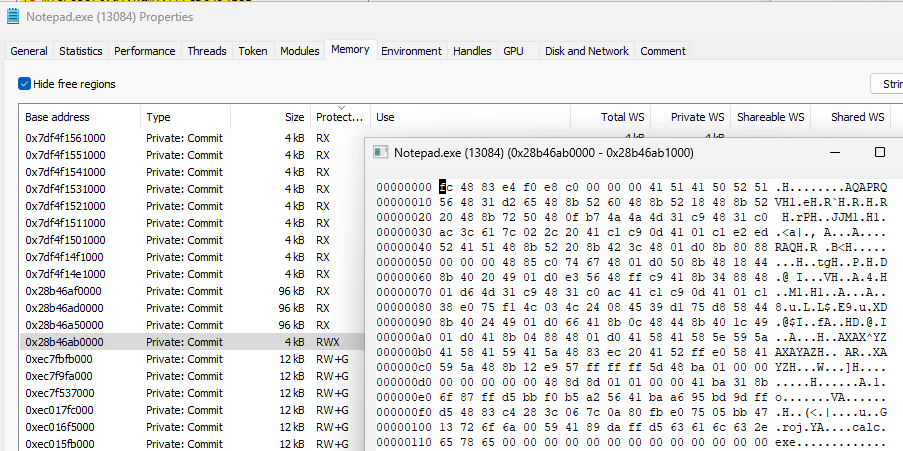Open the General tab
This screenshot has height=451, width=903.
coord(29,51)
